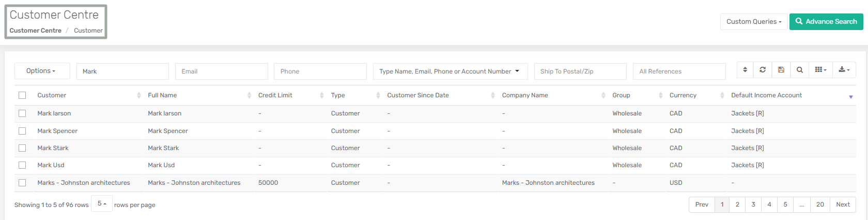
Task: Go to page 3 in pagination
Action: (x=753, y=204)
